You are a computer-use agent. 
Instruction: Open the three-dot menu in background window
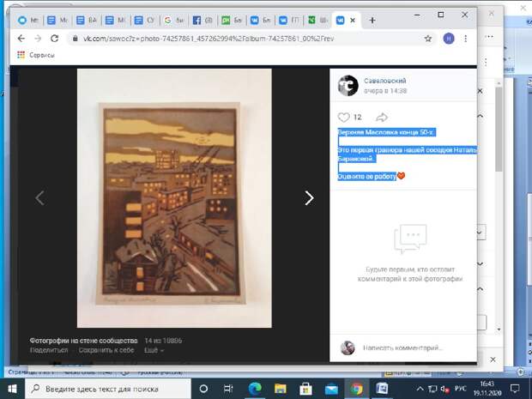pyautogui.click(x=489, y=37)
